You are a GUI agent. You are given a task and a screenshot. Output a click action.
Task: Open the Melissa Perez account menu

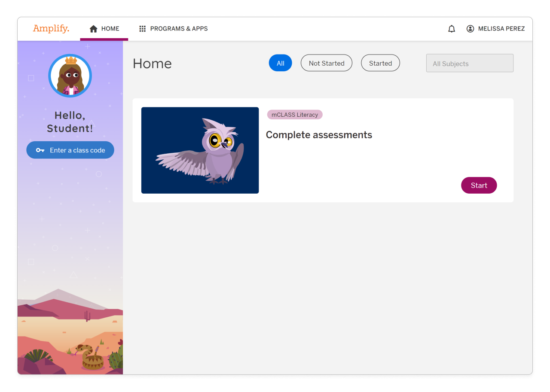click(501, 29)
